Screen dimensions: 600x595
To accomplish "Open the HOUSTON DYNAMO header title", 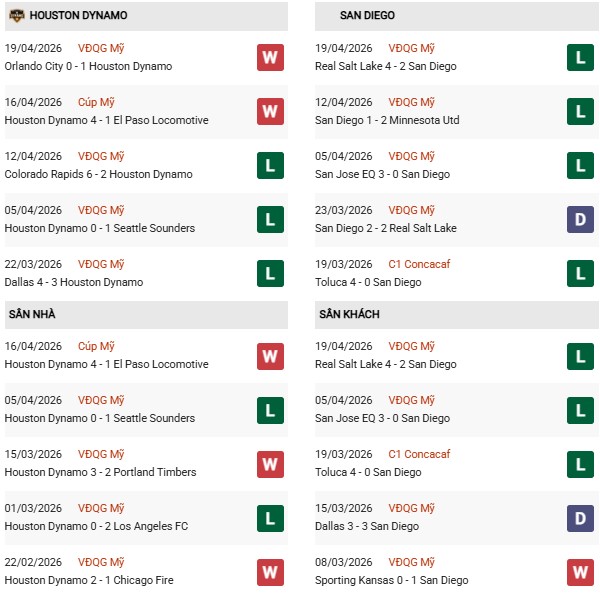I will click(x=78, y=16).
